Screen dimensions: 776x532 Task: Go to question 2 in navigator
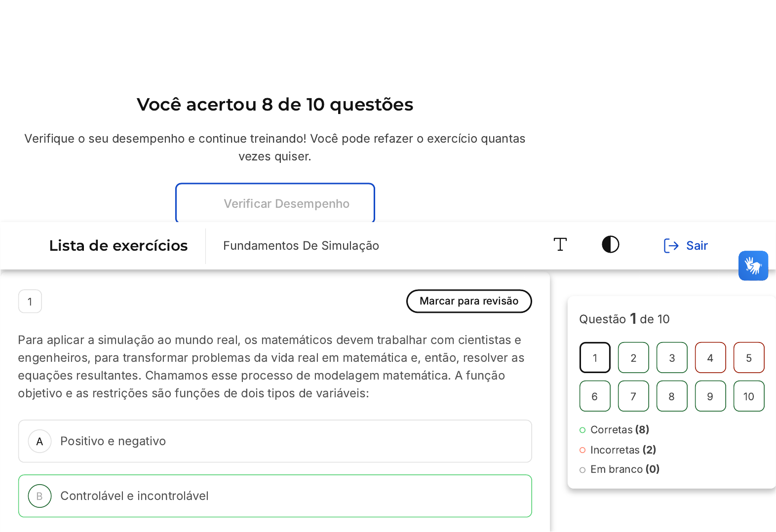(633, 358)
